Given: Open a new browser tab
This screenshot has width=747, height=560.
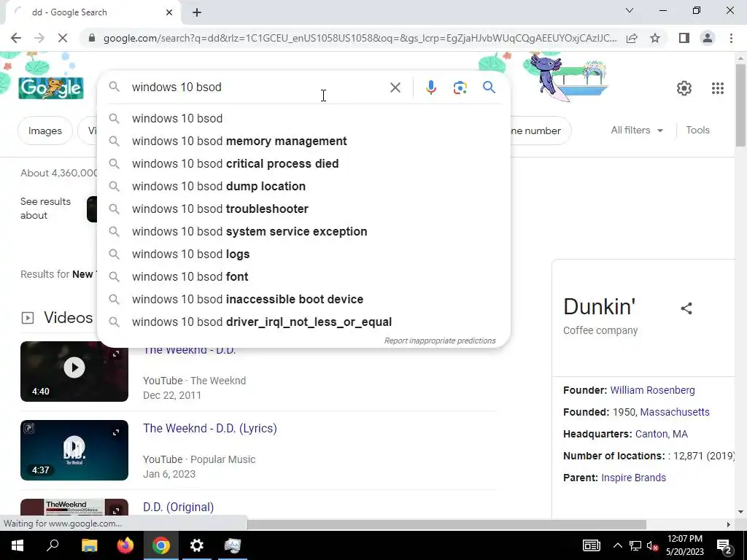Looking at the screenshot, I should tap(197, 12).
